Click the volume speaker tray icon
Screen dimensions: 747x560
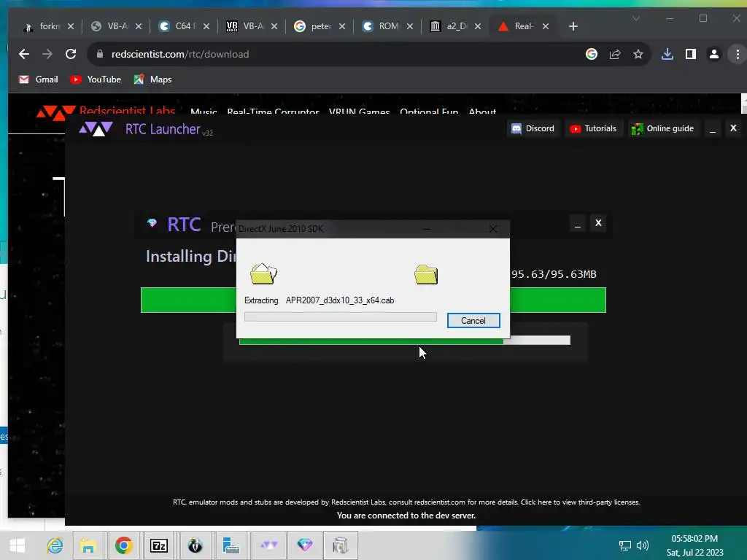click(x=643, y=545)
